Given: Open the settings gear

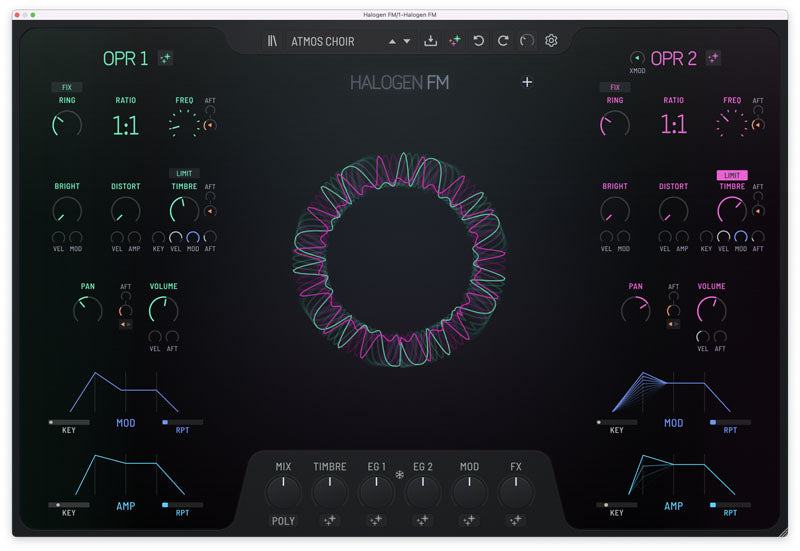Looking at the screenshot, I should tap(551, 40).
